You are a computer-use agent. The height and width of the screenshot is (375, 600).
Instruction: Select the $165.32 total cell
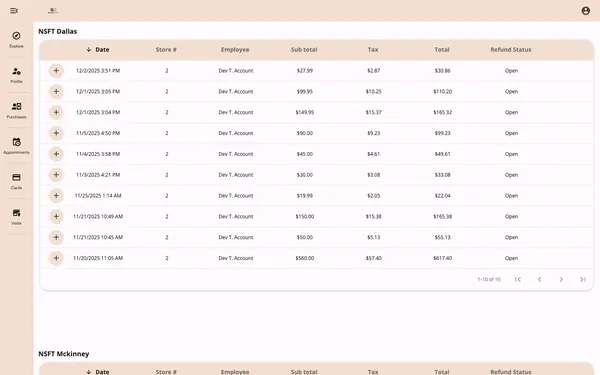point(442,112)
